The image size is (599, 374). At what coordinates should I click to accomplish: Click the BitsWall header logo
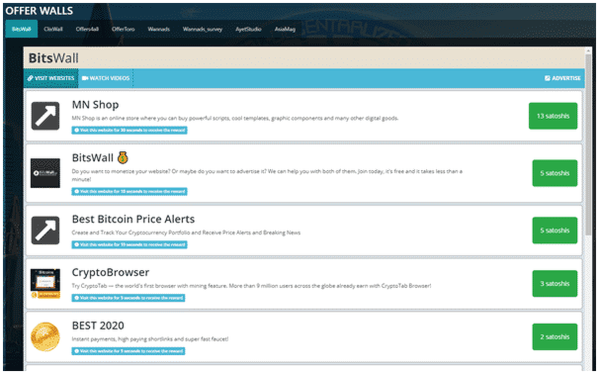pyautogui.click(x=53, y=58)
